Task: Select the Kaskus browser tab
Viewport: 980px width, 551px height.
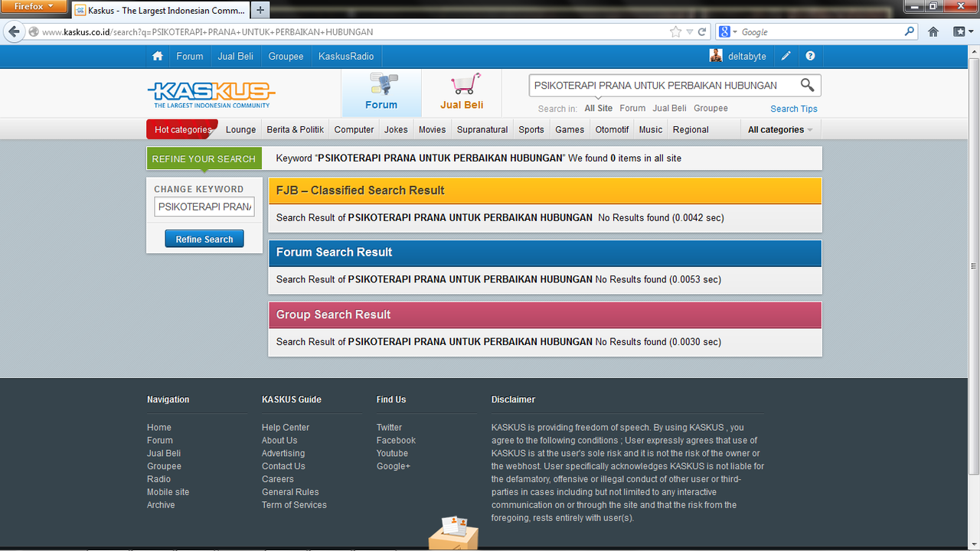Action: pos(161,11)
